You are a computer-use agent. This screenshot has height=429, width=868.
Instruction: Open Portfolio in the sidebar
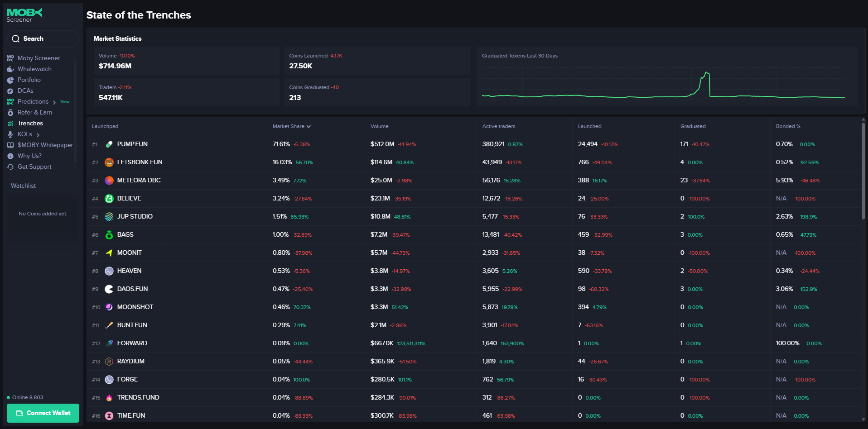point(29,80)
